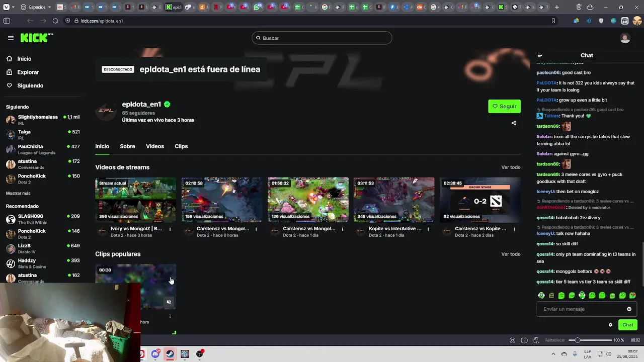Adjust the page zoom slider
The width and height of the screenshot is (644, 362).
point(590,340)
